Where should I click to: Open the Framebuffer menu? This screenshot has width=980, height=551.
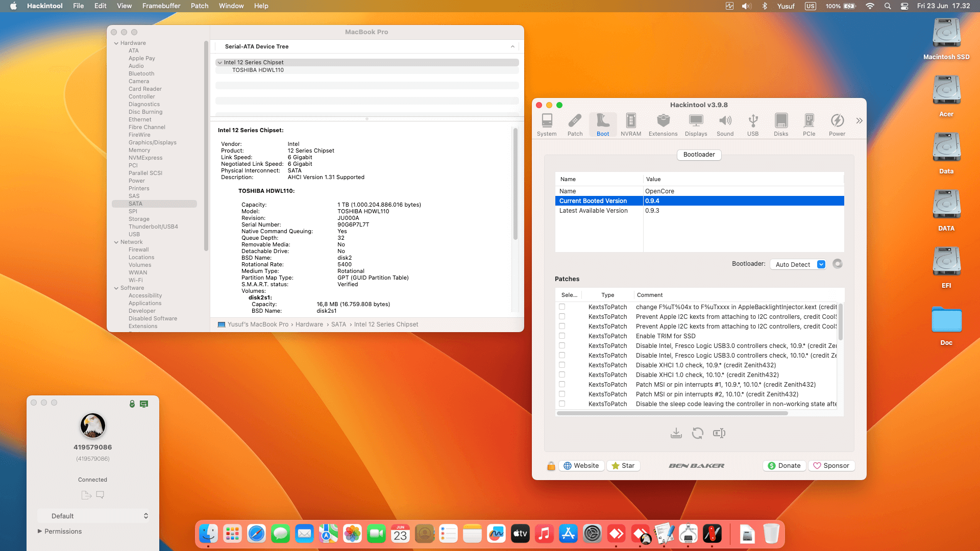(x=161, y=6)
